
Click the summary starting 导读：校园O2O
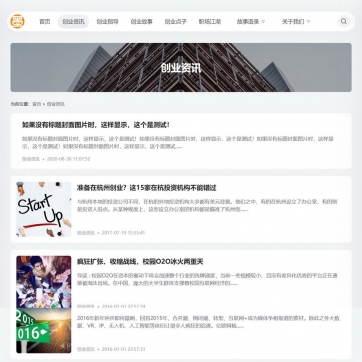(208, 280)
